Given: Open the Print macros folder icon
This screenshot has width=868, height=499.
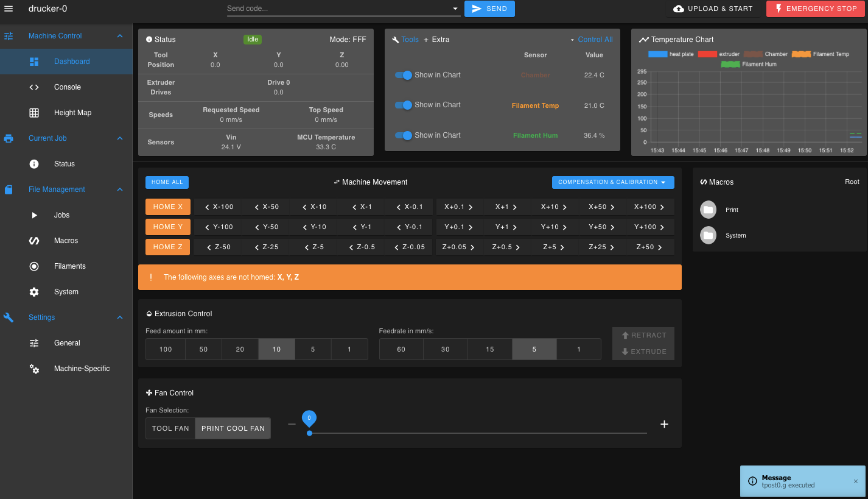Looking at the screenshot, I should (708, 210).
